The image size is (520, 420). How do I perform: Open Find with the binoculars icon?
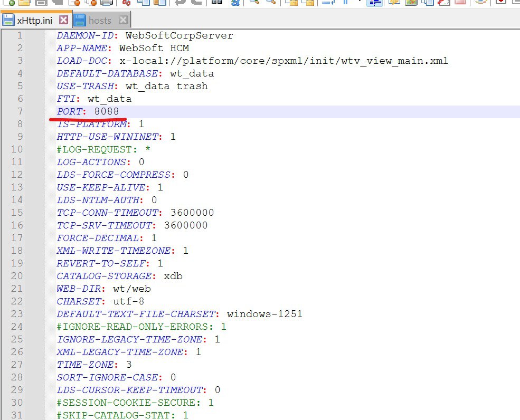click(x=216, y=2)
